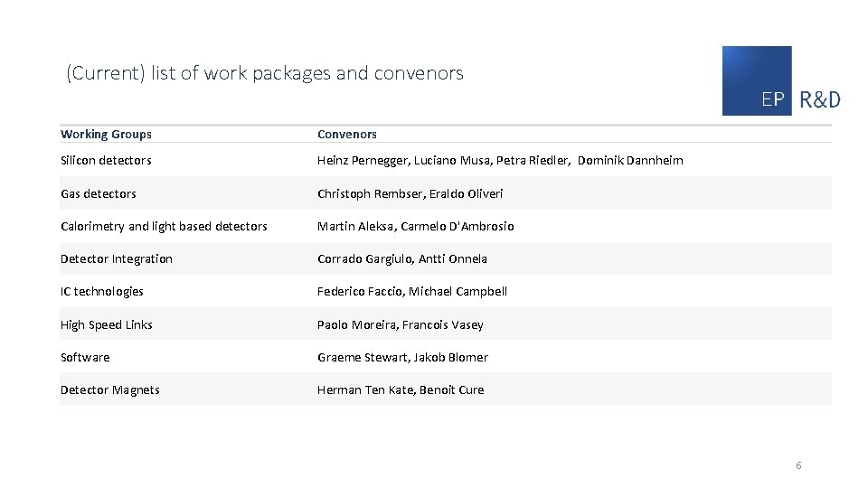
Task: Click the Convenors column header
Action: point(346,135)
